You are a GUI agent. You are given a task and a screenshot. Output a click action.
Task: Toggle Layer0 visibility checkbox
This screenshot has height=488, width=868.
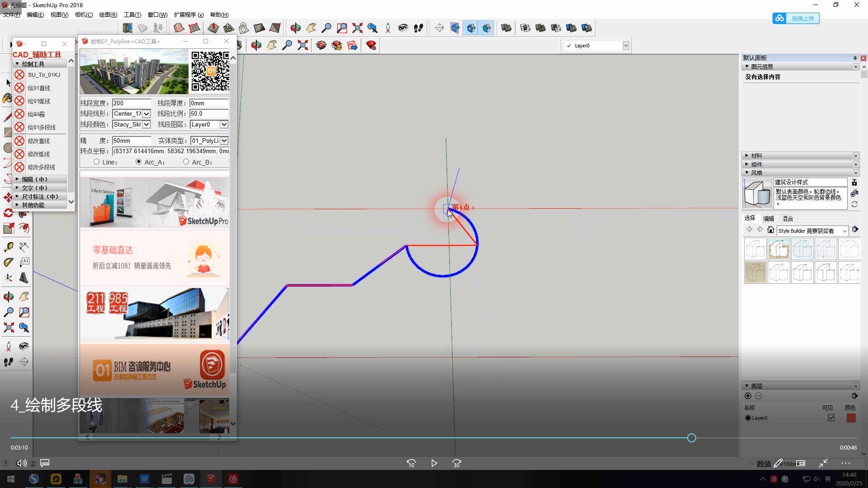point(831,418)
